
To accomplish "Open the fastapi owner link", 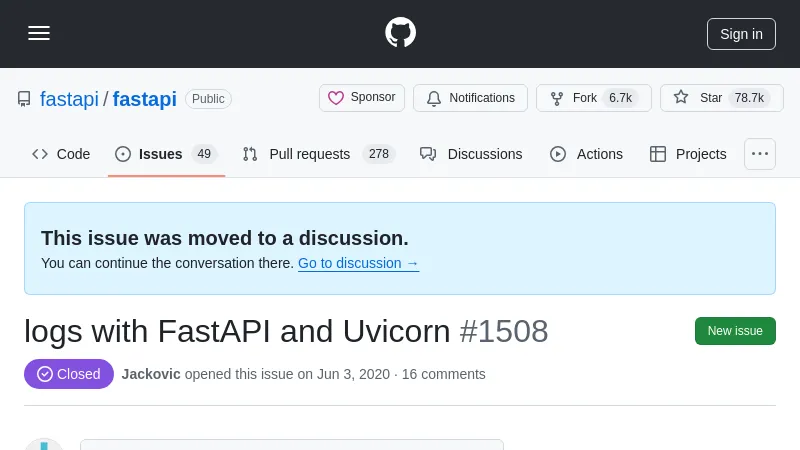I will (x=69, y=99).
